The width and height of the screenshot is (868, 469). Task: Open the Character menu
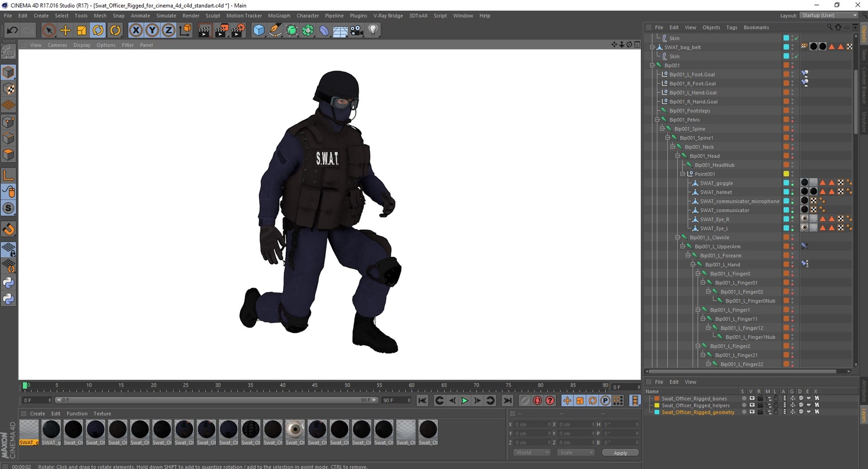pyautogui.click(x=307, y=15)
